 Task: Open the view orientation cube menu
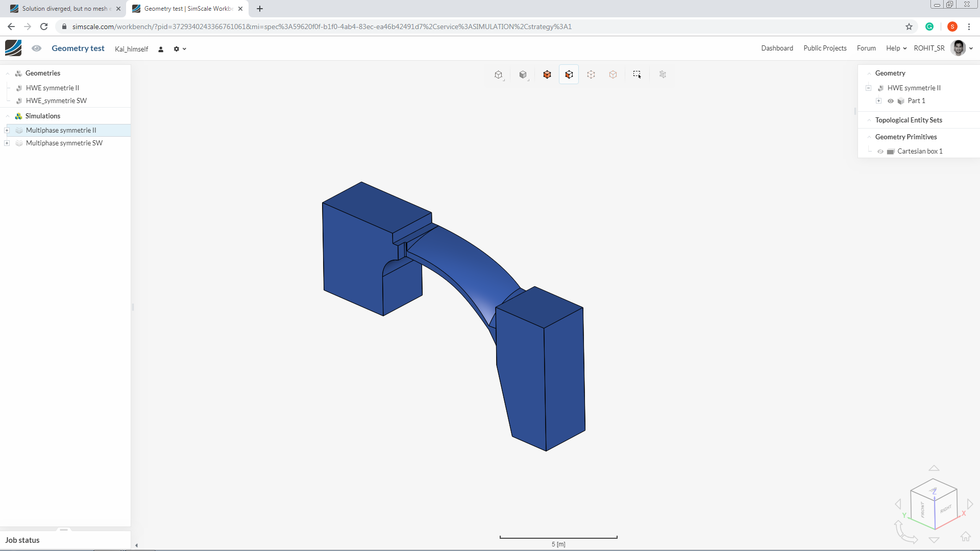tap(499, 74)
